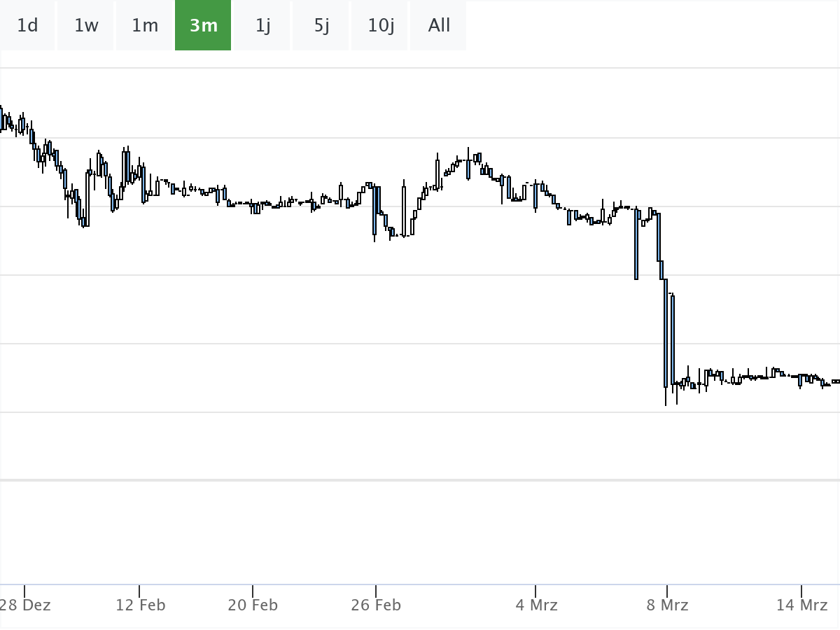Select the 1d time range tab

point(27,26)
